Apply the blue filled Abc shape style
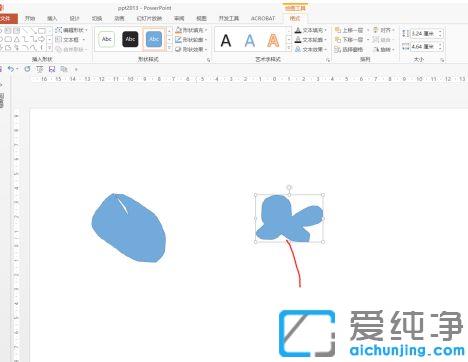The image size is (468, 362). (154, 39)
